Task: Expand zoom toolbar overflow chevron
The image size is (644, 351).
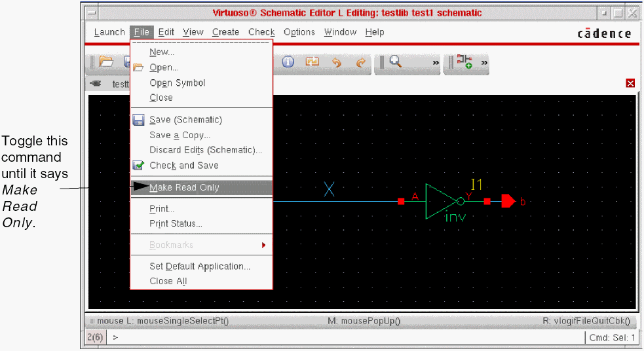Action: [x=436, y=63]
